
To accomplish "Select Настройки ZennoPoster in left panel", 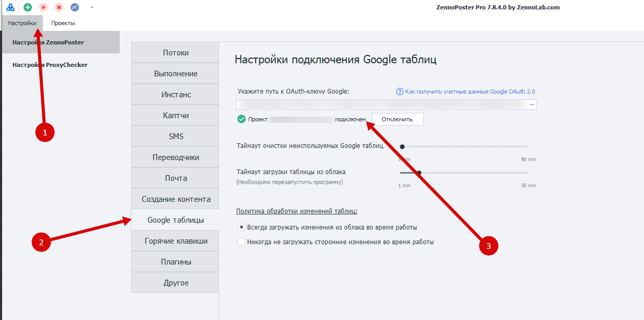I will click(x=61, y=42).
